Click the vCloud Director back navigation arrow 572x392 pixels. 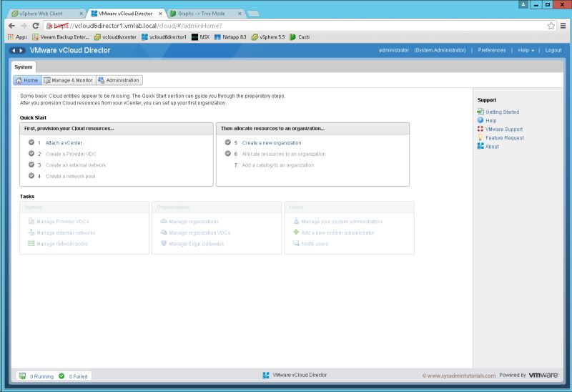tap(14, 50)
